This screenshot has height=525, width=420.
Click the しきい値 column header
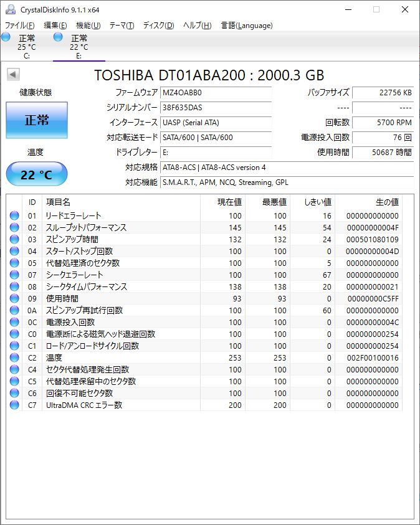tap(313, 202)
